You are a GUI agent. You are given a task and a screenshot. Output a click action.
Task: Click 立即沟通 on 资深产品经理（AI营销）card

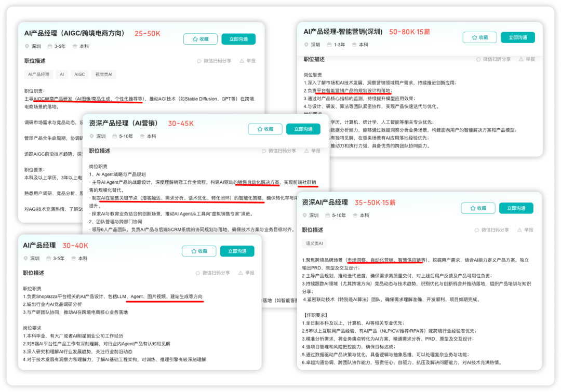click(x=303, y=129)
